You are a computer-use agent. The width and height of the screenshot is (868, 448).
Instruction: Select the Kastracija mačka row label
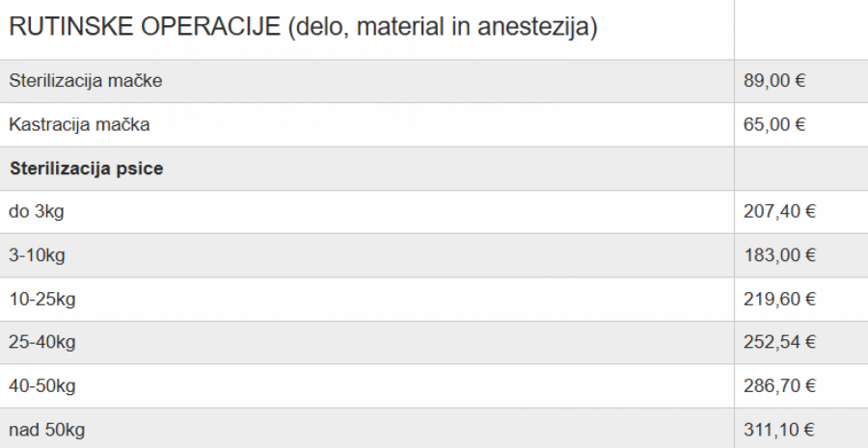tap(79, 124)
